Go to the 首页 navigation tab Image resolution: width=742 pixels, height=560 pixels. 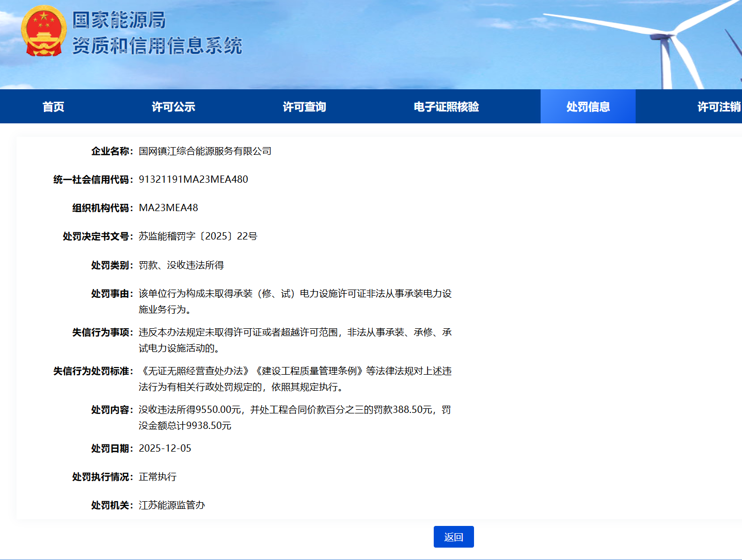point(53,107)
